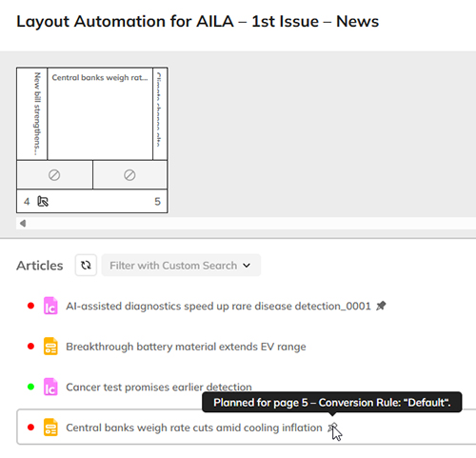Unpin Central banks weigh rate cuts article
476x458 pixels.
pyautogui.click(x=332, y=428)
